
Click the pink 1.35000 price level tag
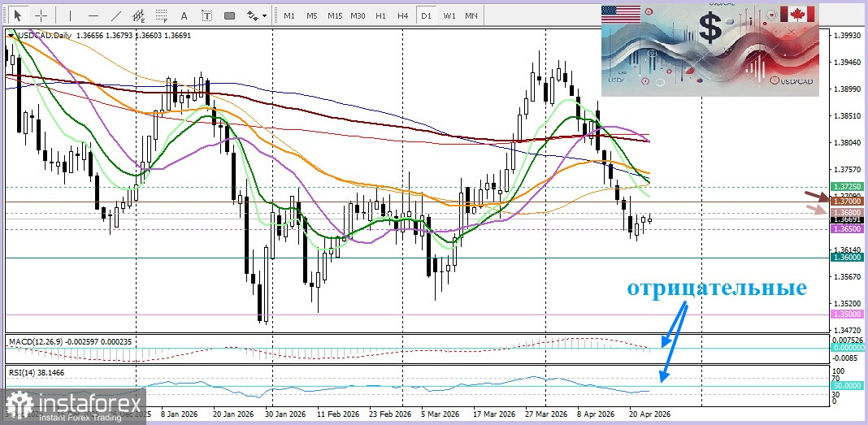click(847, 314)
